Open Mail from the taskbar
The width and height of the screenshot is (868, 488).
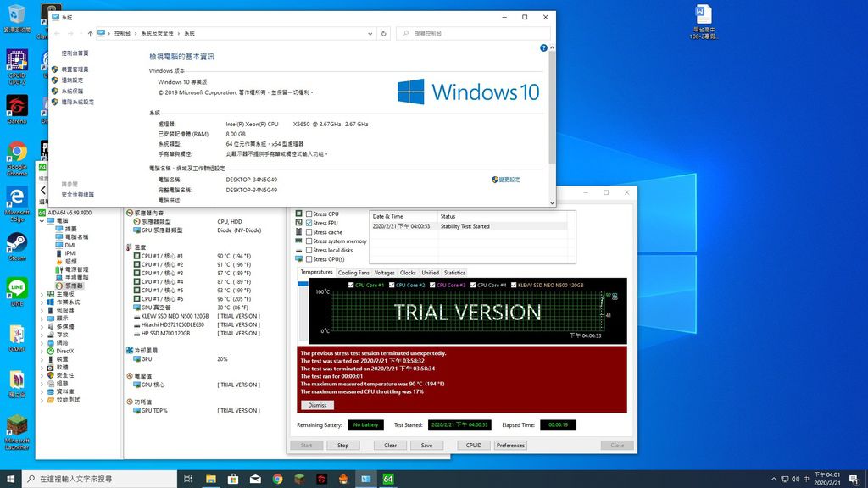point(255,479)
